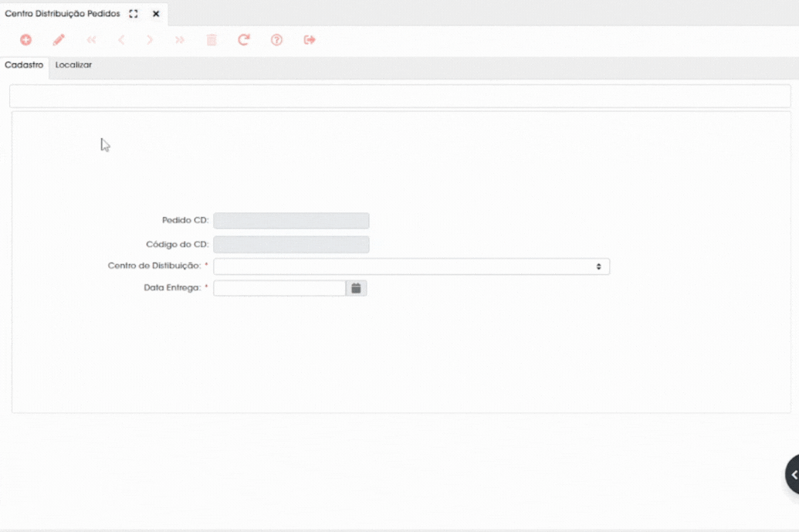The image size is (799, 532).
Task: Select the Cadastro tab
Action: click(x=24, y=65)
